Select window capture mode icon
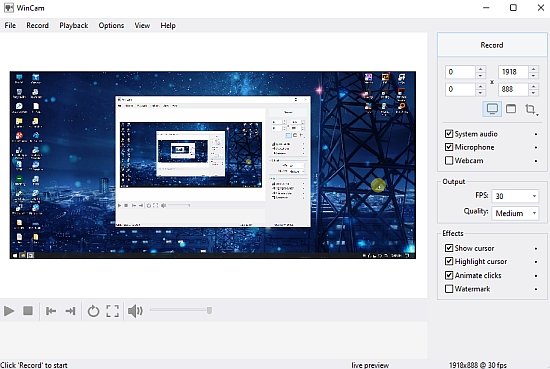Viewport: 550px width, 369px height. [511, 109]
